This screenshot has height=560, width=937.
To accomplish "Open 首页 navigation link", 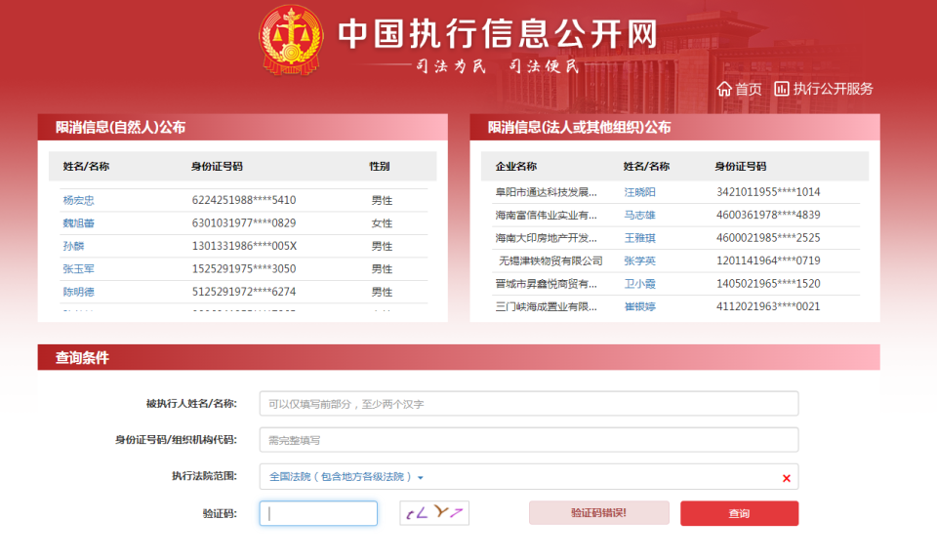I will click(748, 89).
